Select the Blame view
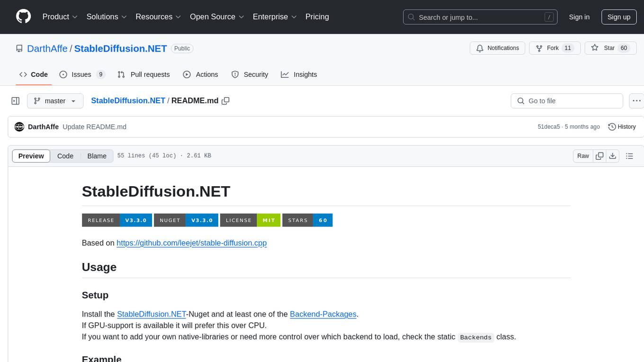This screenshot has width=644, height=362. click(x=97, y=156)
